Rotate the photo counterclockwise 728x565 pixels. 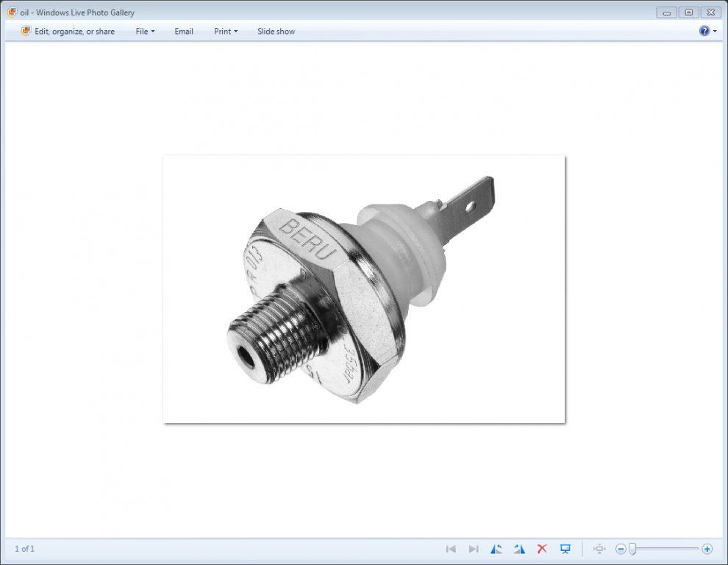coord(496,549)
